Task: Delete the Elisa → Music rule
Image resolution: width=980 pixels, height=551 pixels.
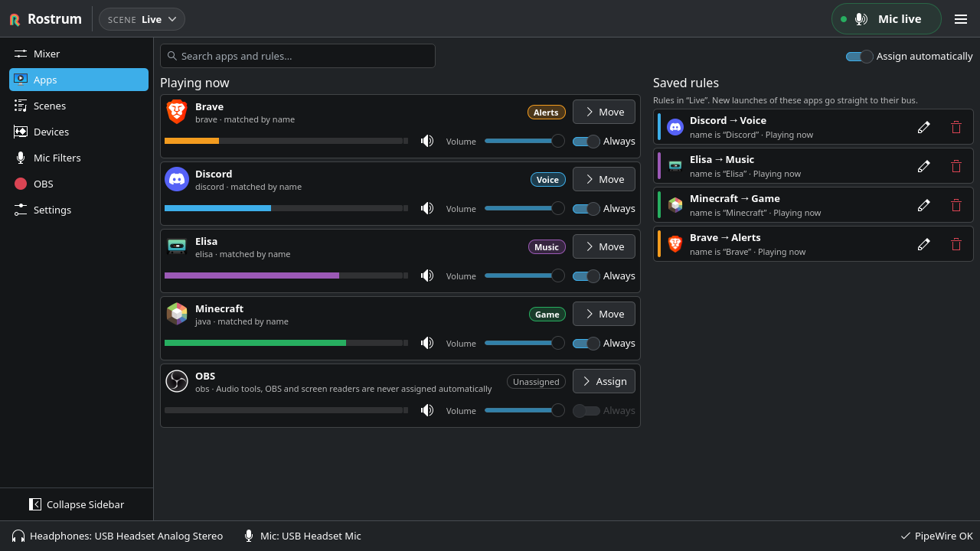Action: click(956, 166)
